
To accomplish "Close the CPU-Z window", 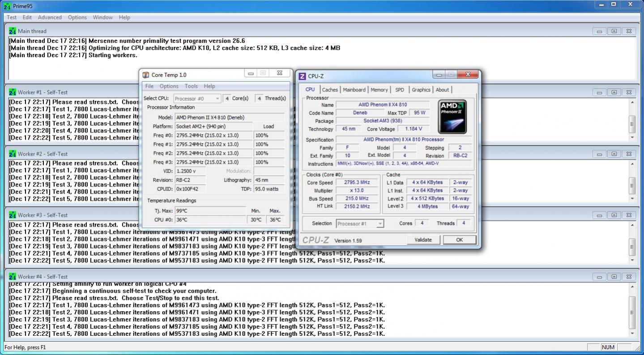I will pyautogui.click(x=469, y=74).
